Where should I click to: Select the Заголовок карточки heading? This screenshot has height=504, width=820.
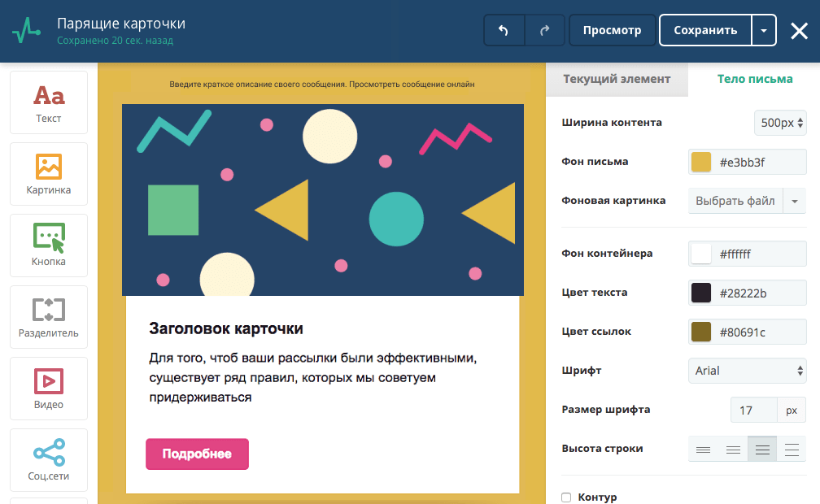[x=226, y=328]
